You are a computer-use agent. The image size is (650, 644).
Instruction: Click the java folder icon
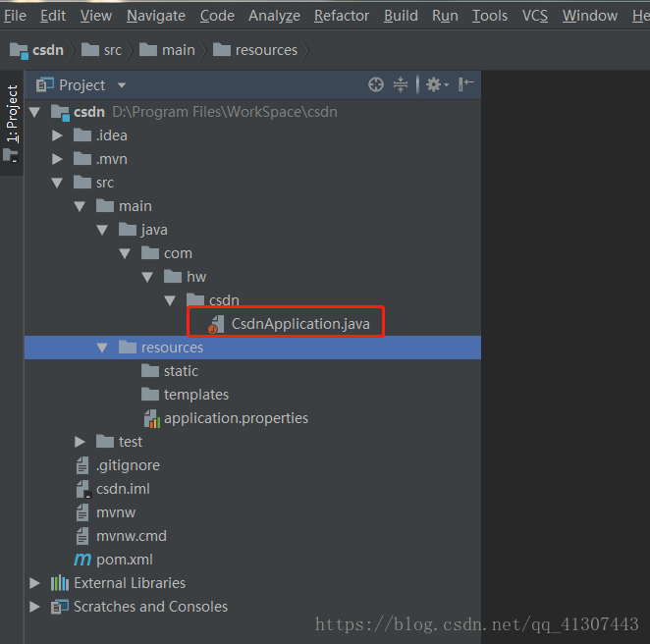click(128, 229)
